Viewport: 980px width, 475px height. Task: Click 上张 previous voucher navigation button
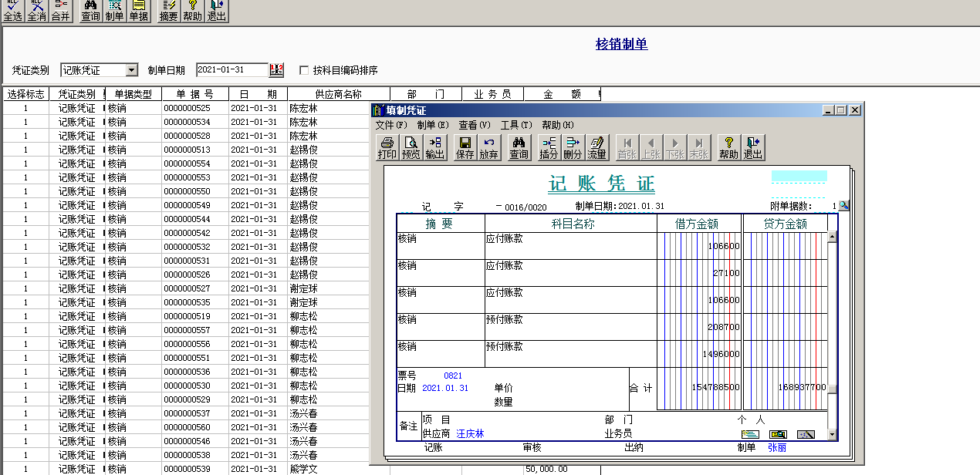(651, 148)
